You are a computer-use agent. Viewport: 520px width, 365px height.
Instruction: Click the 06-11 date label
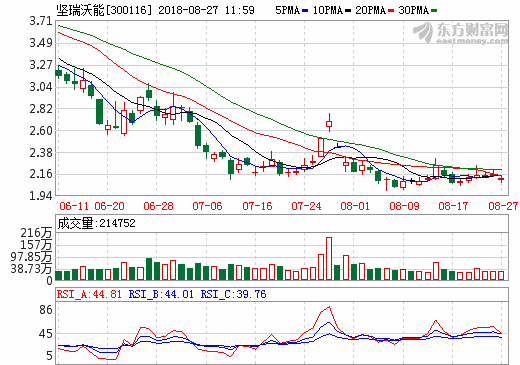click(x=74, y=206)
